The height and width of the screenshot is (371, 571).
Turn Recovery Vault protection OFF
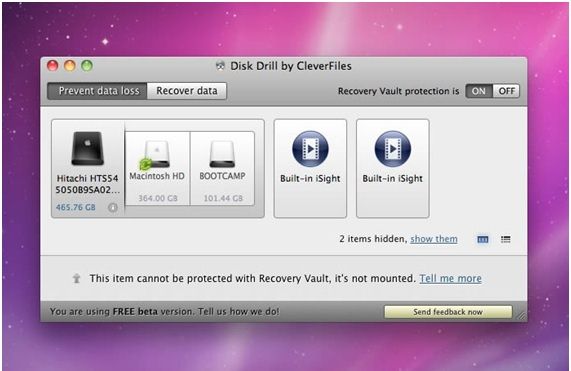506,91
